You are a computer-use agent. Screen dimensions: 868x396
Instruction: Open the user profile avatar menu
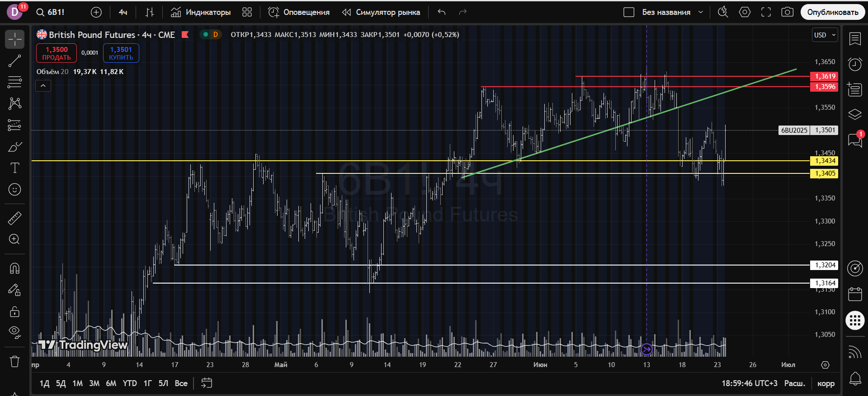click(x=15, y=12)
